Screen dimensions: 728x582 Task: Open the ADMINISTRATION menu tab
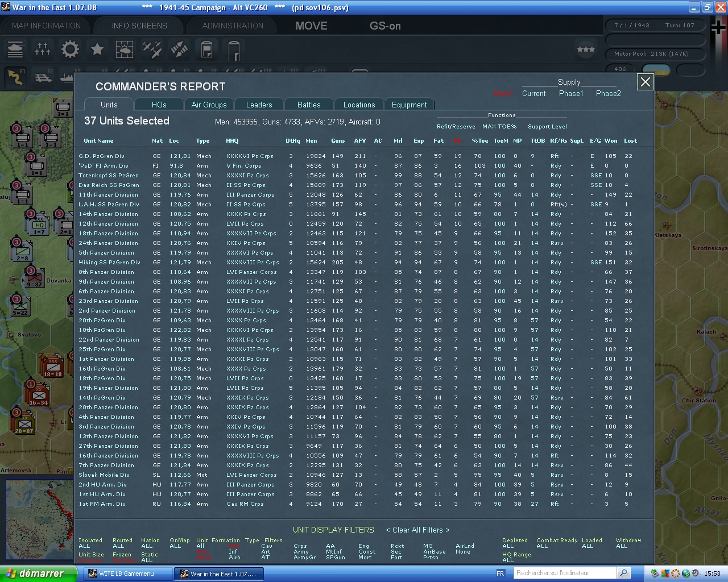(x=233, y=26)
